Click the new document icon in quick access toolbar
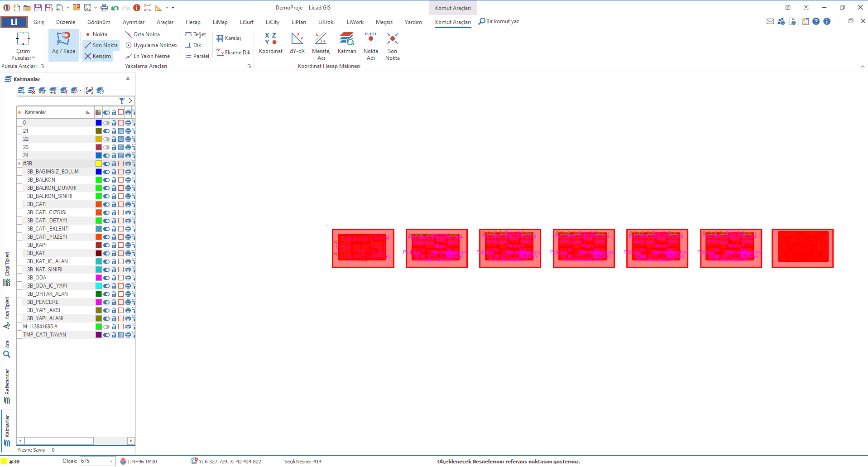Viewport: 868px width, 467px height. click(17, 8)
